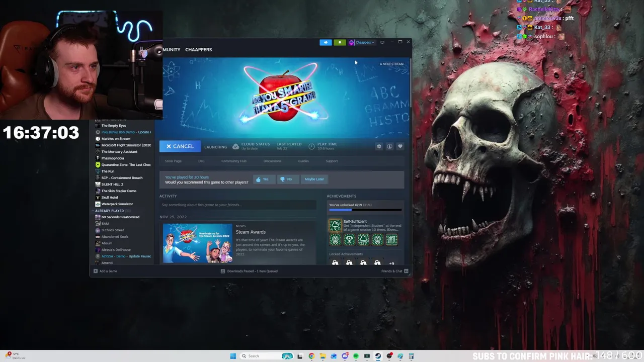Click activity 'Say something about this game' field
The image size is (644, 362).
pyautogui.click(x=237, y=205)
